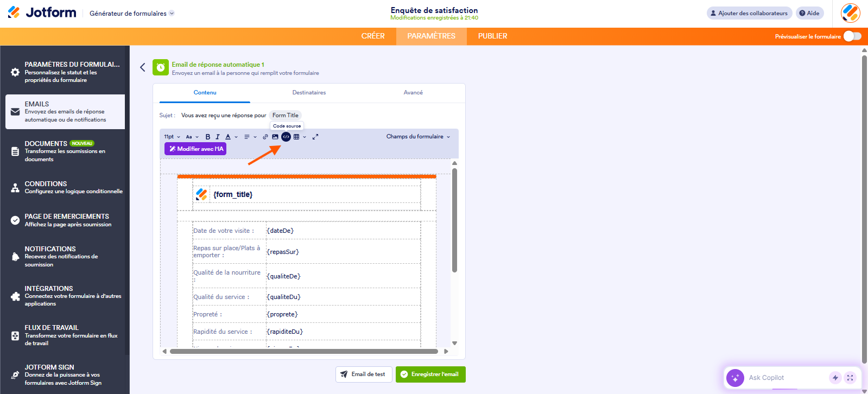Screen dimensions: 868x394
Task: Insert an image in the email
Action: pos(275,137)
